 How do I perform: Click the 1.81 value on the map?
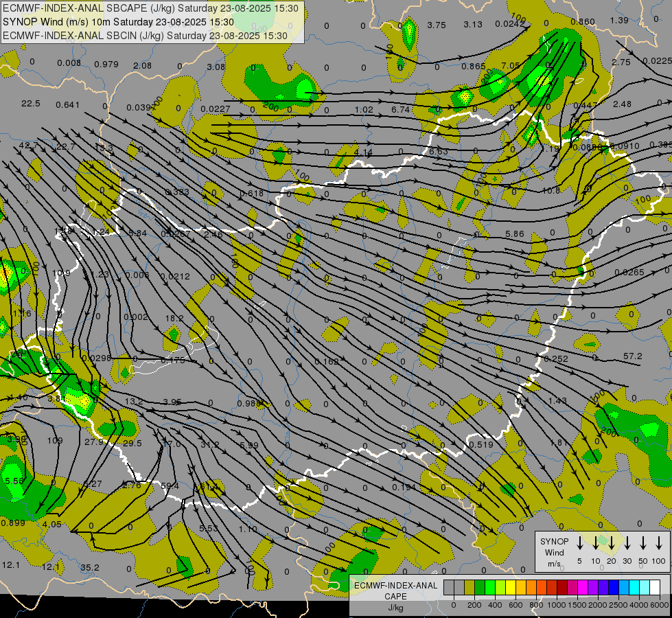(x=559, y=443)
